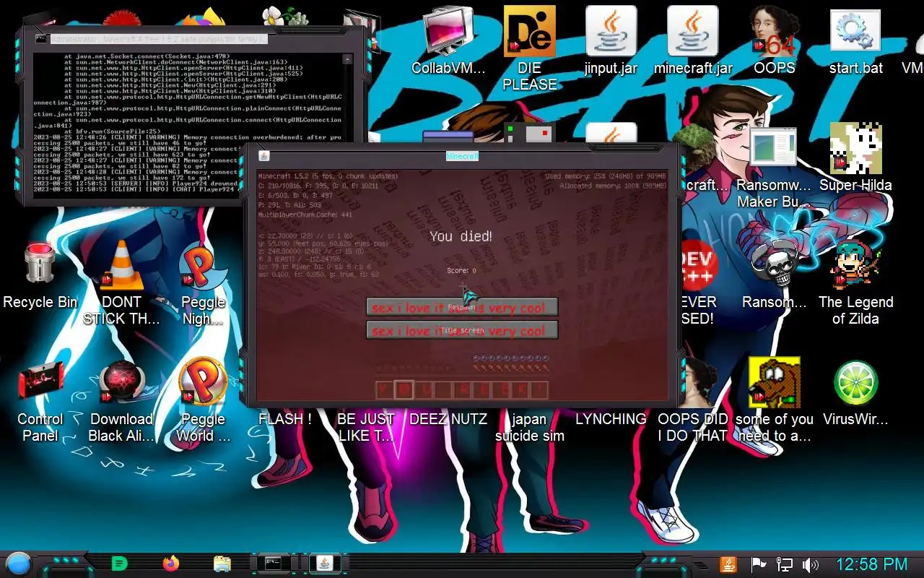924x578 pixels.
Task: Open the start.bat batch file
Action: (856, 41)
